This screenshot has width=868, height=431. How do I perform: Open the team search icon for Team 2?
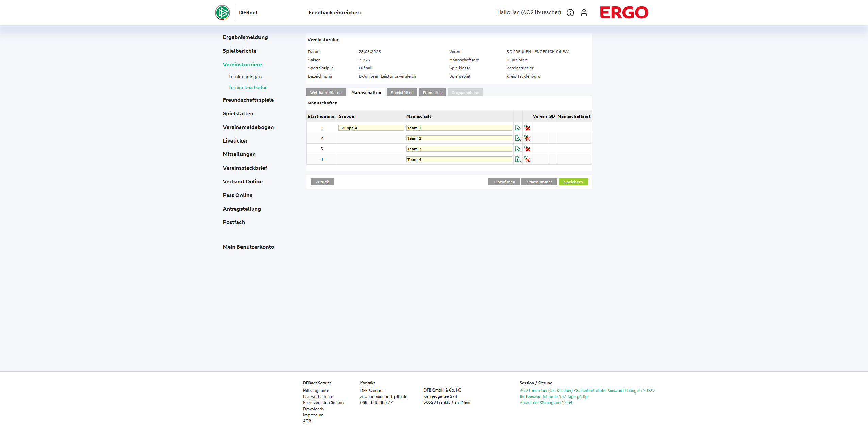pos(518,138)
